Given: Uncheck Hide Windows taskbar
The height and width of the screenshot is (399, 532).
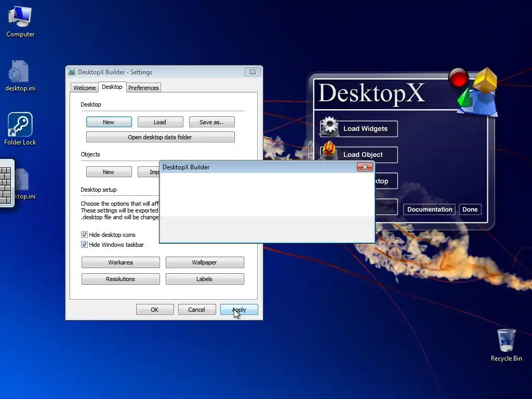Looking at the screenshot, I should click(84, 244).
